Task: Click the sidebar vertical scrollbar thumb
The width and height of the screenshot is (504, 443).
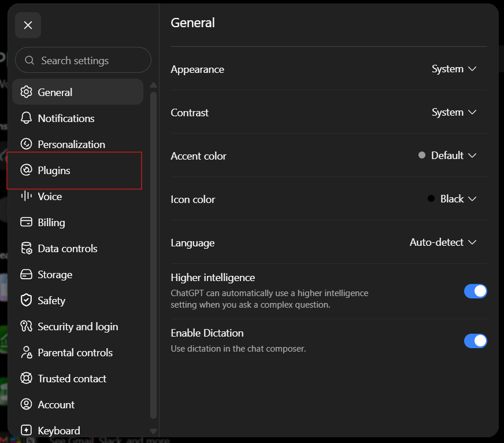Action: tap(153, 255)
